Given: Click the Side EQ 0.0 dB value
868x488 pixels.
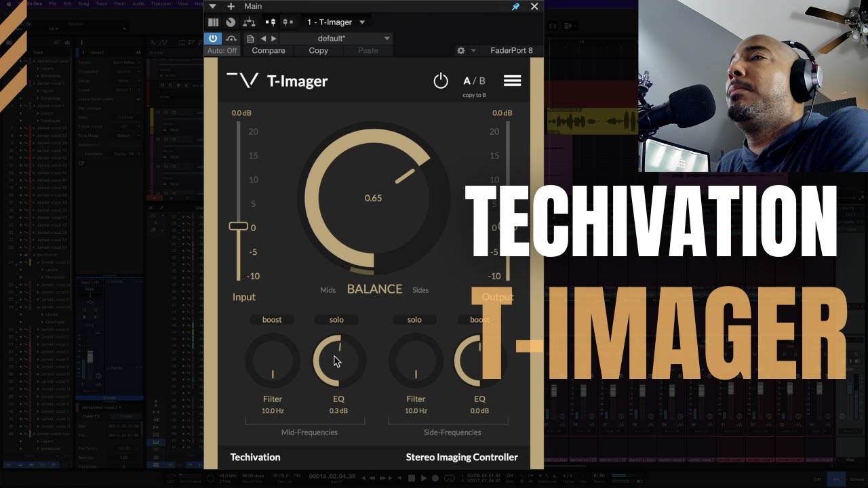Looking at the screenshot, I should pos(479,411).
